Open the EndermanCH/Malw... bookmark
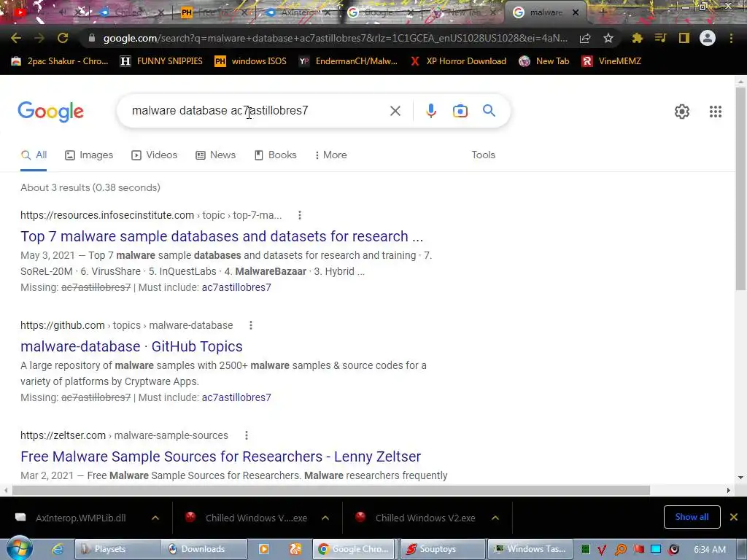 pos(348,61)
